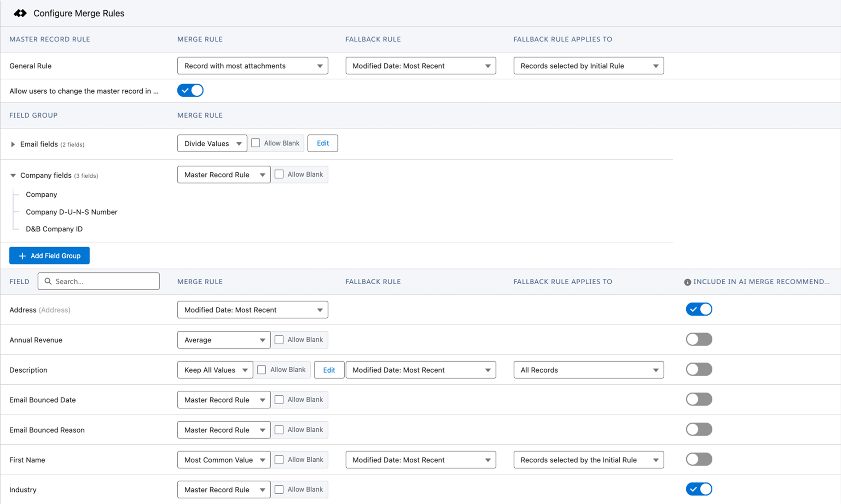The width and height of the screenshot is (841, 504).
Task: Select Company D-U-N-S Number field
Action: coord(72,212)
